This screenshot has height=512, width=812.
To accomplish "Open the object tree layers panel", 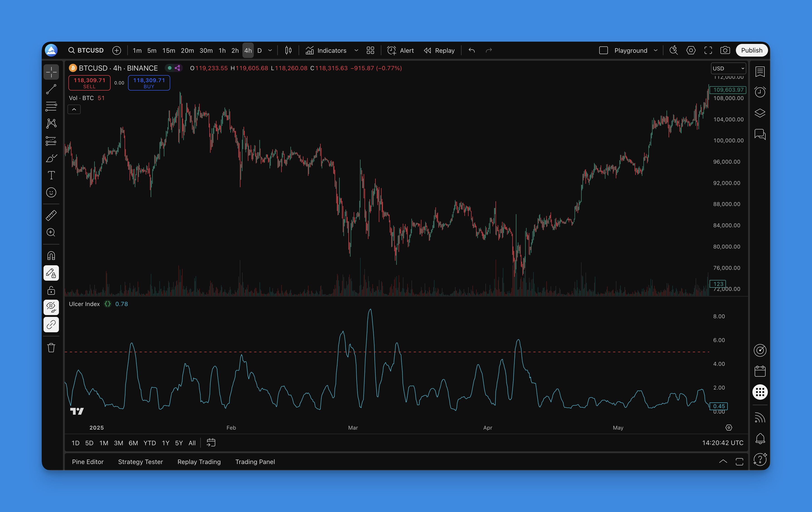I will pos(760,113).
